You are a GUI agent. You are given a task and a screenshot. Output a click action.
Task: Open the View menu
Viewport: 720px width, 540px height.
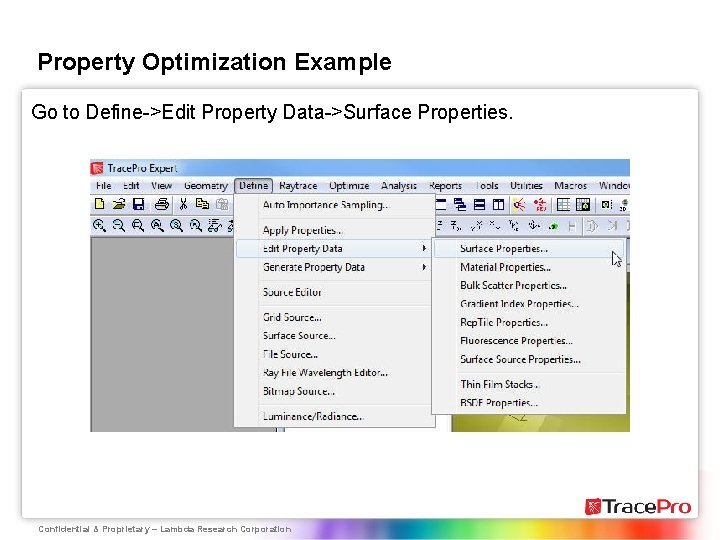click(x=162, y=186)
